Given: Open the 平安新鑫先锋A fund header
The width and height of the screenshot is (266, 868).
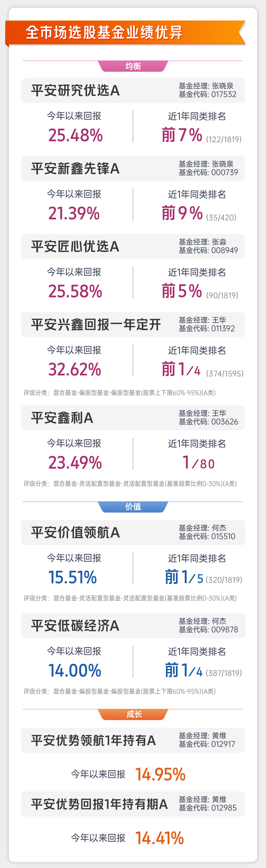Looking at the screenshot, I should point(133,168).
